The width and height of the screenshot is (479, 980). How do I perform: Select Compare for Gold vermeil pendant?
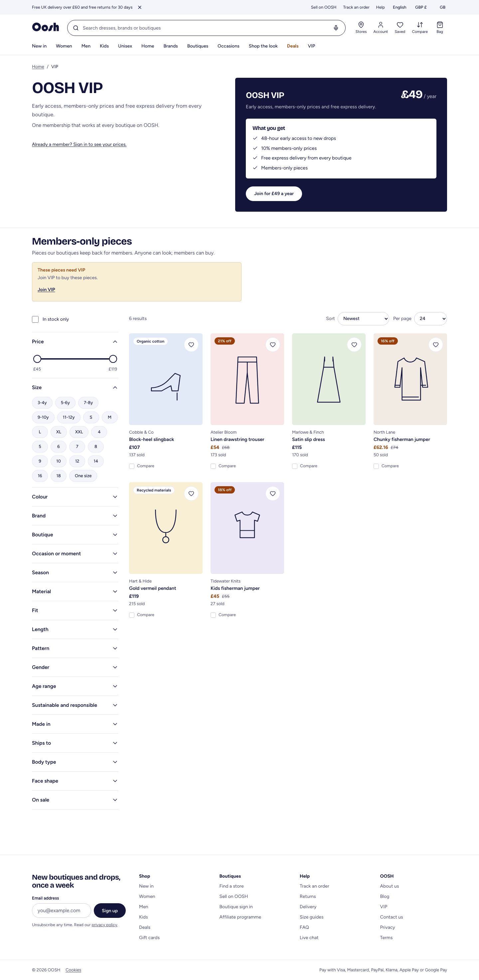[x=132, y=615]
